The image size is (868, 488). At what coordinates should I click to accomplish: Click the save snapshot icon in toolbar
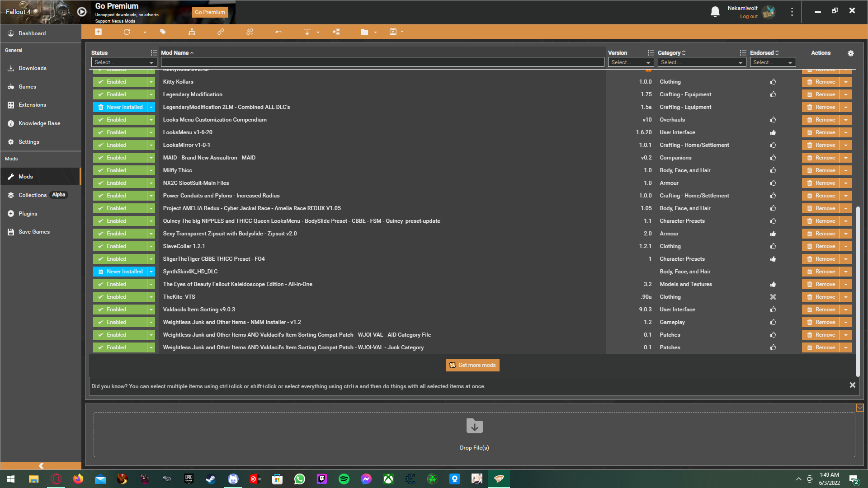393,32
